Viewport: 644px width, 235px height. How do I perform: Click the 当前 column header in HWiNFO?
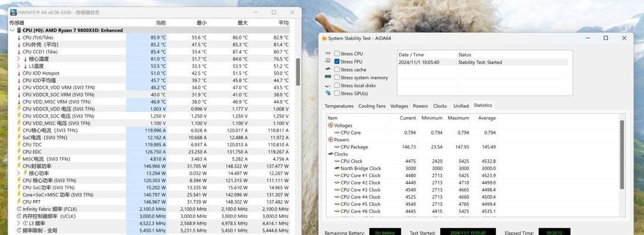point(160,23)
